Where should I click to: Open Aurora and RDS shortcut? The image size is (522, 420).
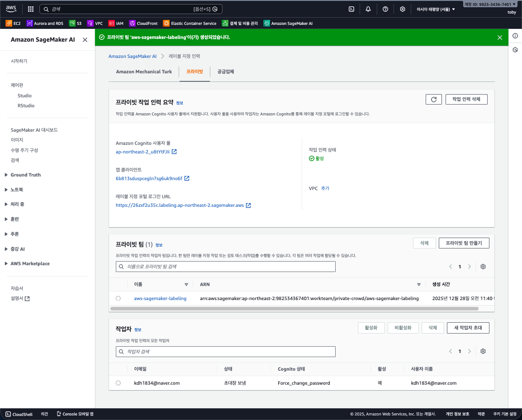45,24
